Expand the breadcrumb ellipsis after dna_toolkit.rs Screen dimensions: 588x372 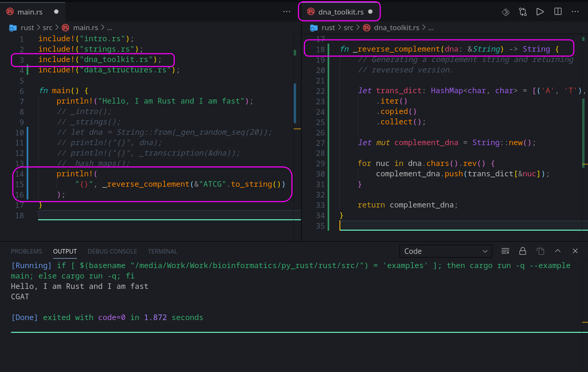431,28
